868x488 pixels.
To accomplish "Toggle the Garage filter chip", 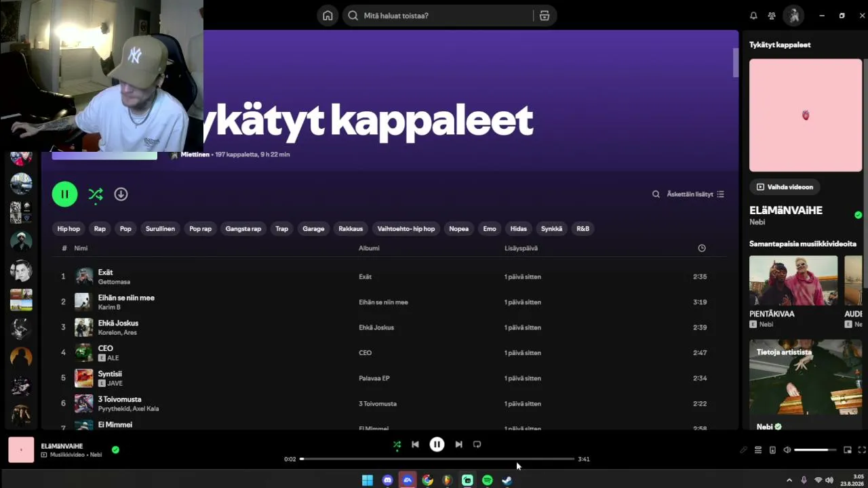I will point(313,229).
